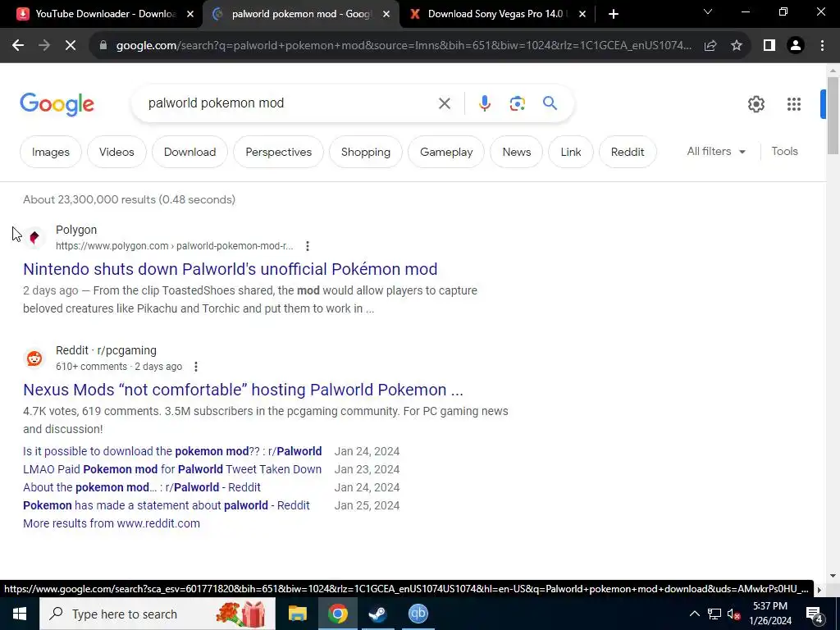Close the YouTube Downloader tab

190,14
